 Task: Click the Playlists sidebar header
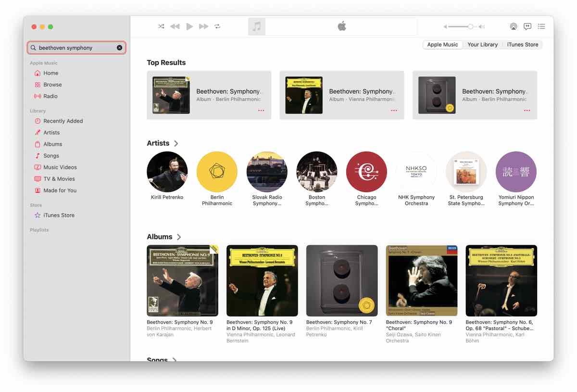pyautogui.click(x=39, y=230)
